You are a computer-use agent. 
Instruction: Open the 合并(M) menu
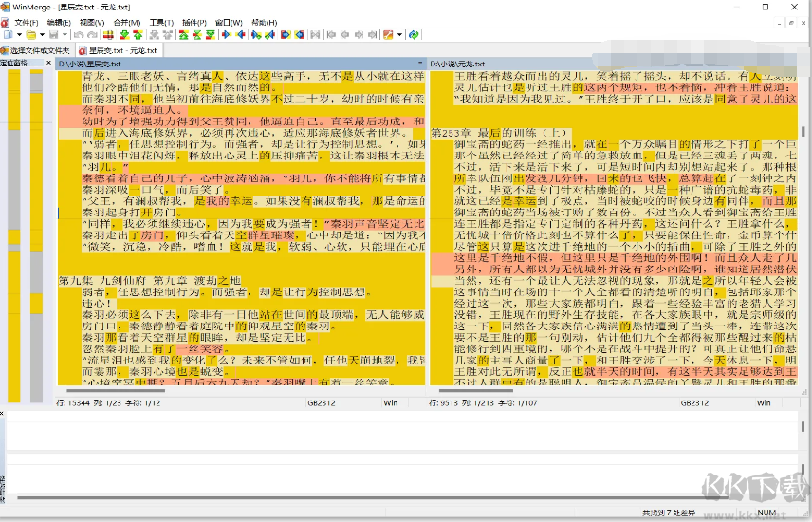pos(126,21)
